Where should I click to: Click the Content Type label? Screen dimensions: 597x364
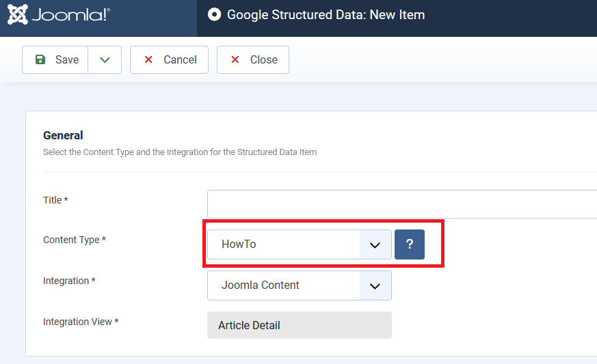[75, 240]
